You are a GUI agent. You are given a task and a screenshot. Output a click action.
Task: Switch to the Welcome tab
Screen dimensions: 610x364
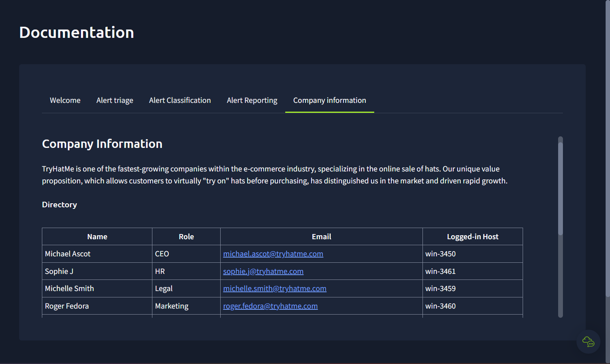(x=65, y=100)
